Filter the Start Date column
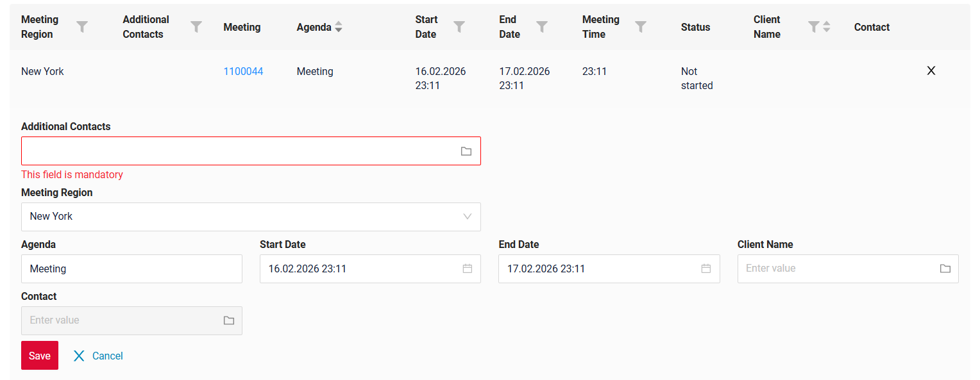Viewport: 980px width, 380px height. 459,26
